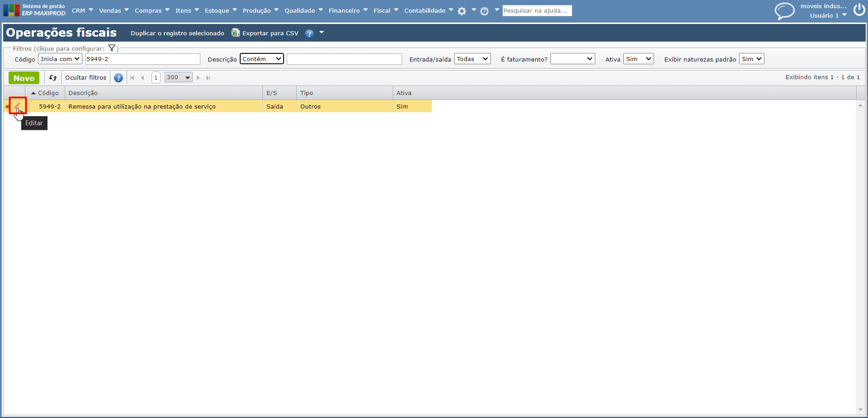Image resolution: width=868 pixels, height=418 pixels.
Task: Click the 'Pesquisar na ajuda' search box
Action: pos(537,10)
